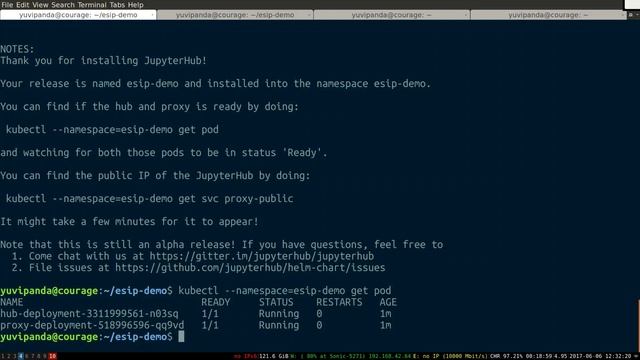The width and height of the screenshot is (640, 360).
Task: Click the 'Note that this is still an alpha release' line
Action: click(x=222, y=244)
